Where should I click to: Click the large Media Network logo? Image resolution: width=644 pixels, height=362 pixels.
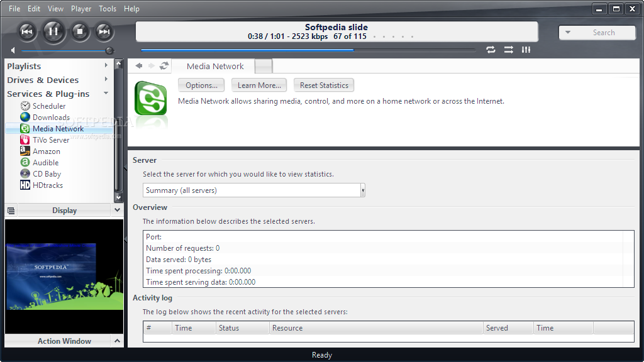tap(151, 99)
